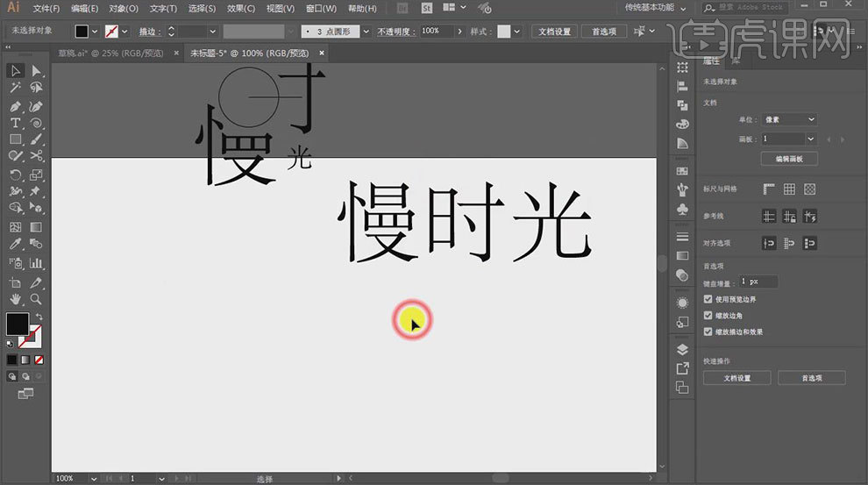Click 首选项 button in control bar

(604, 32)
